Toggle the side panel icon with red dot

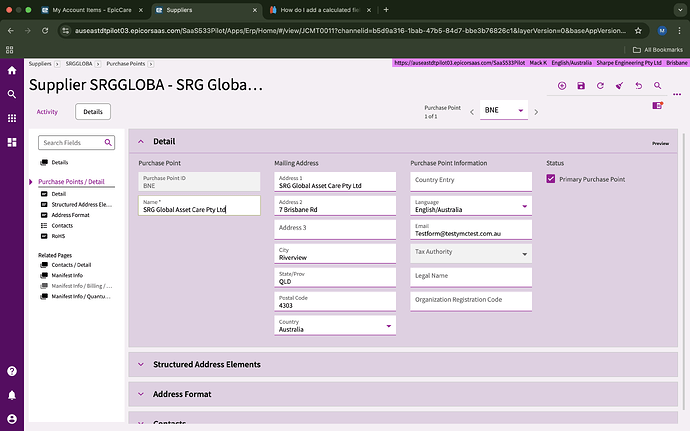(657, 105)
